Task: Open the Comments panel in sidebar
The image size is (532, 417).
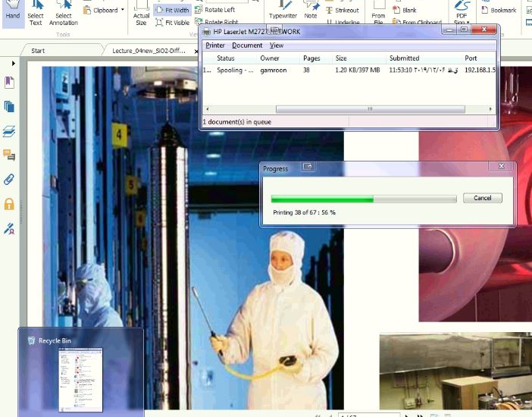Action: pos(9,155)
